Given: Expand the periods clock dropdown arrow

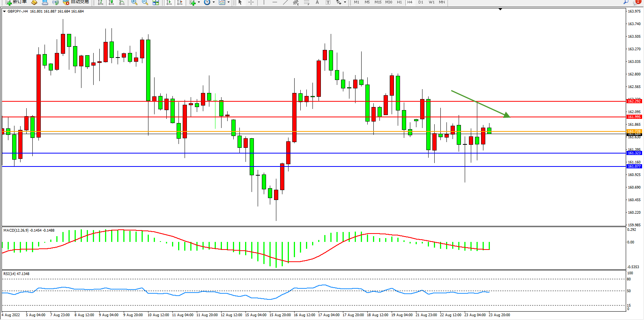Looking at the screenshot, I should (214, 2).
